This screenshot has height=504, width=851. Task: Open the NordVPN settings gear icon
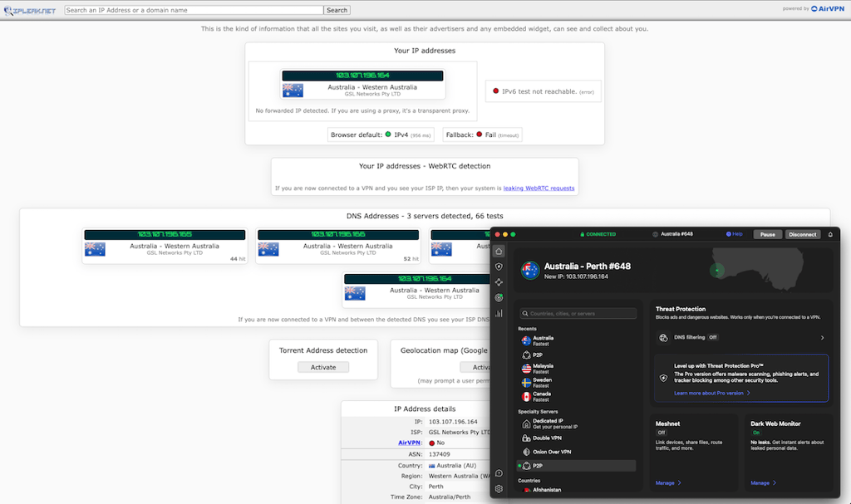coord(499,488)
